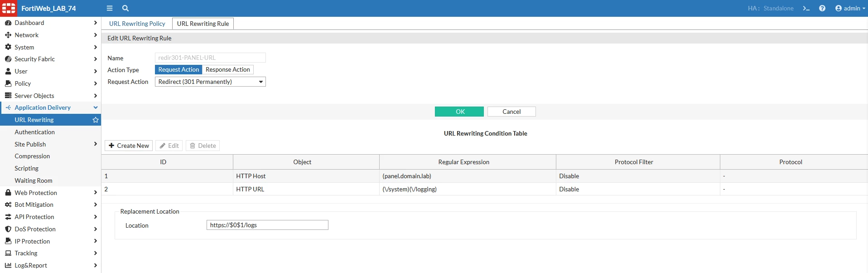Image resolution: width=868 pixels, height=273 pixels.
Task: Expand the Network menu chevron
Action: (95, 35)
